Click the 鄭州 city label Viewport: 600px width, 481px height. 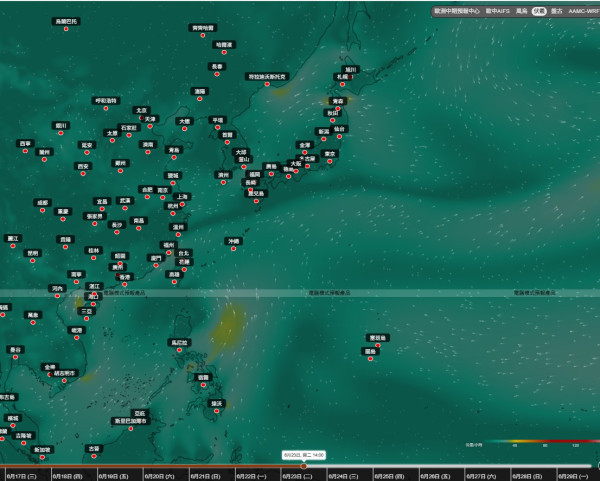[x=120, y=163]
